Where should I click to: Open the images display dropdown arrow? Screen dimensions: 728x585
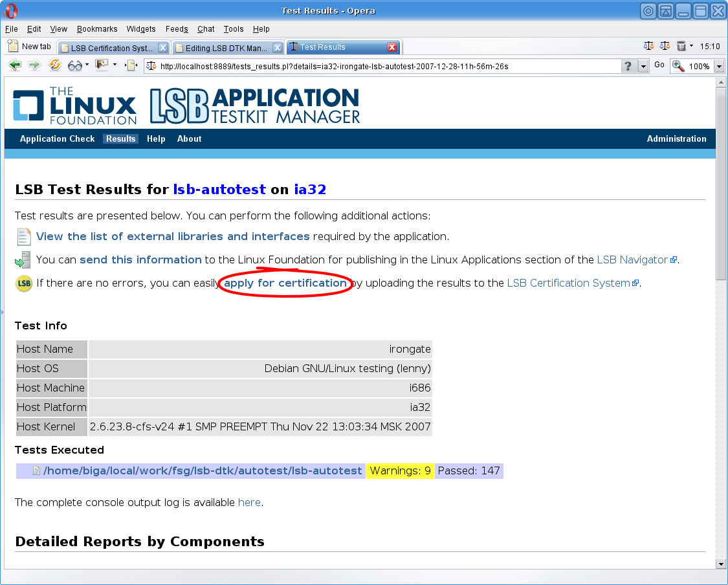[115, 65]
